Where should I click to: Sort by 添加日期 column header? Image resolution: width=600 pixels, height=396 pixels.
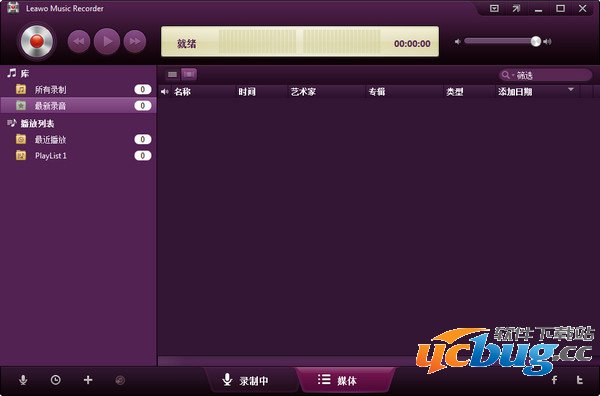(538, 92)
